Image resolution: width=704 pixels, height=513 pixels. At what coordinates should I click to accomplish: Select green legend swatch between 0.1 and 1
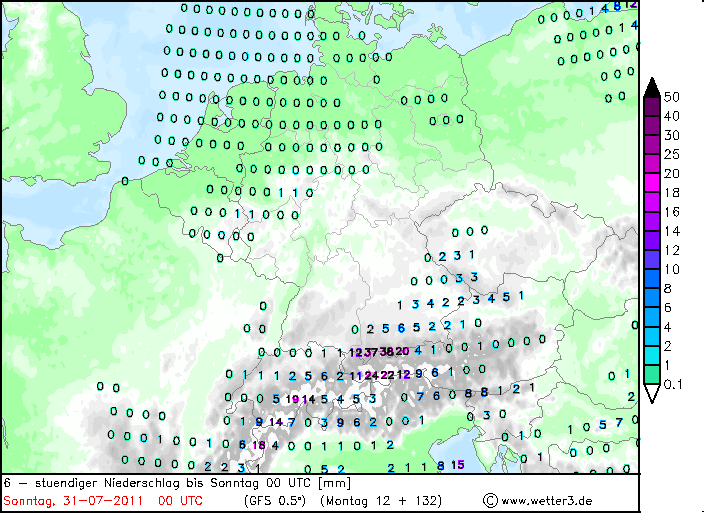coord(652,375)
